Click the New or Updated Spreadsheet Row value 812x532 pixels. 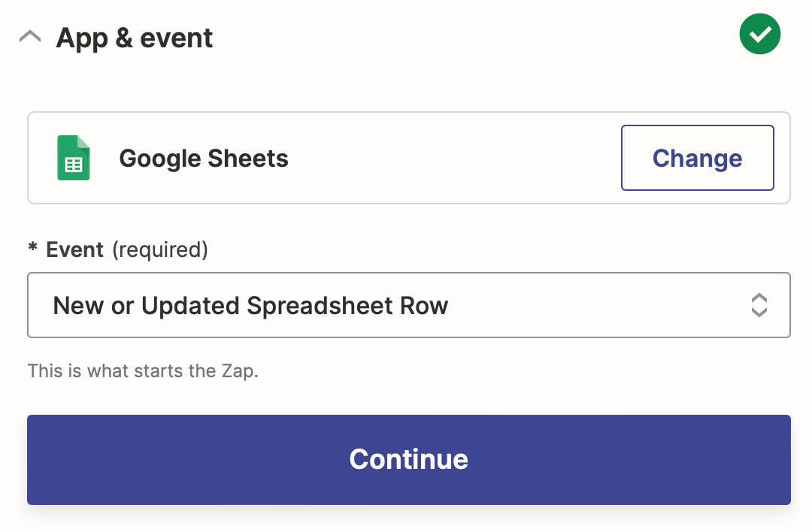pos(250,306)
